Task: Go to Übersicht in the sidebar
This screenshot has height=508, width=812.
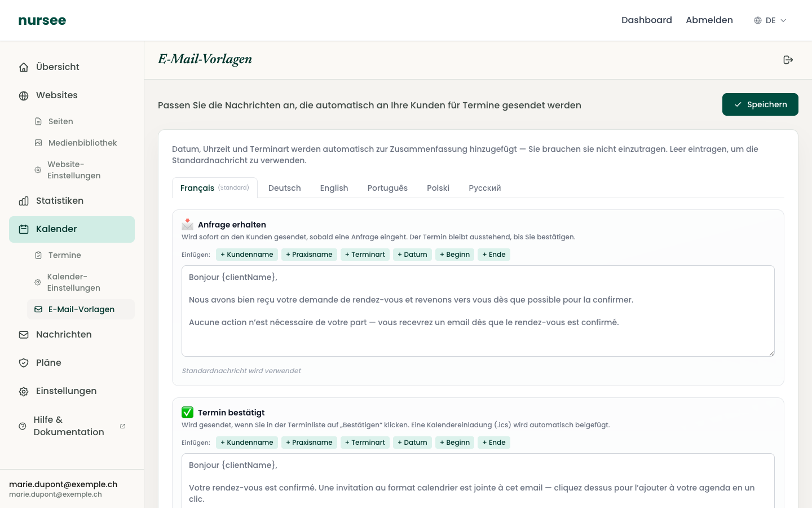Action: [x=72, y=67]
